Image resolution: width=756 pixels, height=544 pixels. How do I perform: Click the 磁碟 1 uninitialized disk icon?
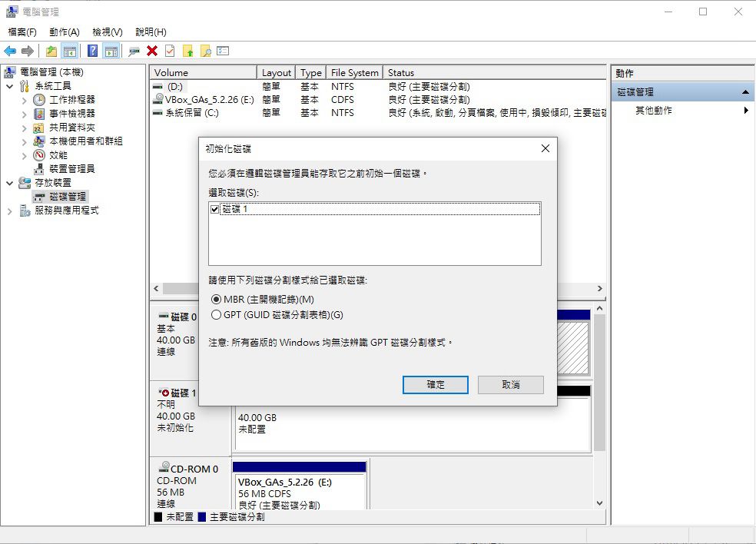coord(164,393)
